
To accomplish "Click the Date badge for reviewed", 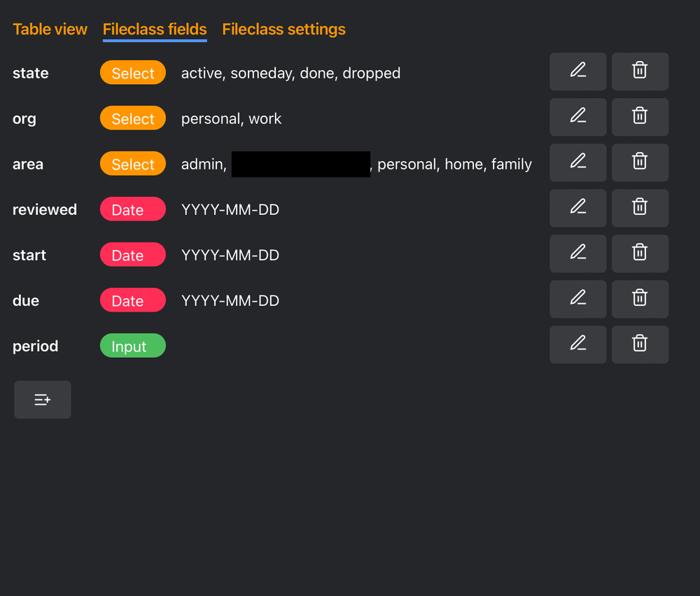I will pos(132,208).
